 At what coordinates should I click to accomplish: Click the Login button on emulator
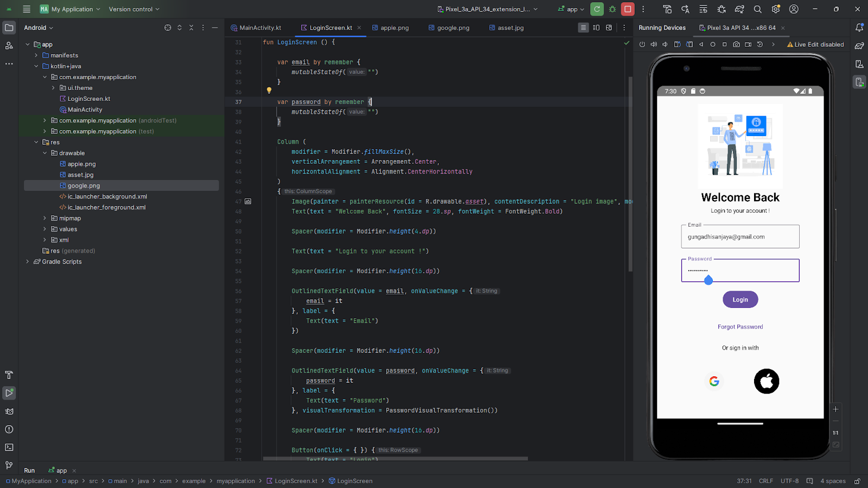(x=740, y=299)
